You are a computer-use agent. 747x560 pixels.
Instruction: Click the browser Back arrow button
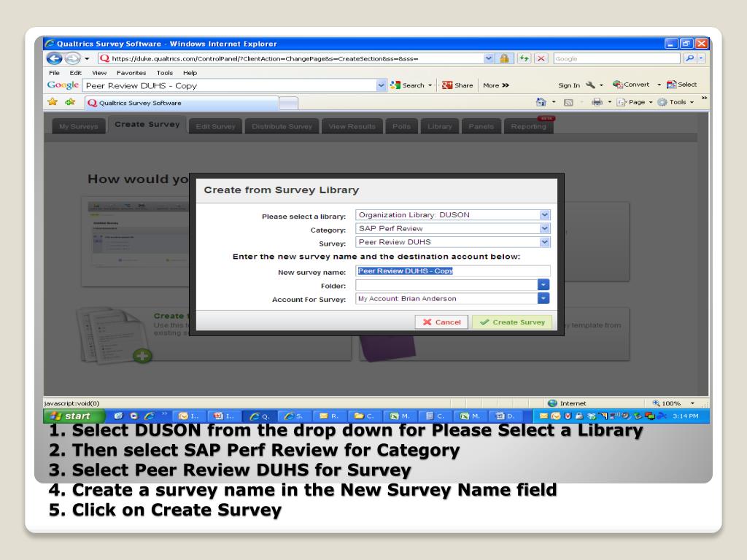click(55, 58)
